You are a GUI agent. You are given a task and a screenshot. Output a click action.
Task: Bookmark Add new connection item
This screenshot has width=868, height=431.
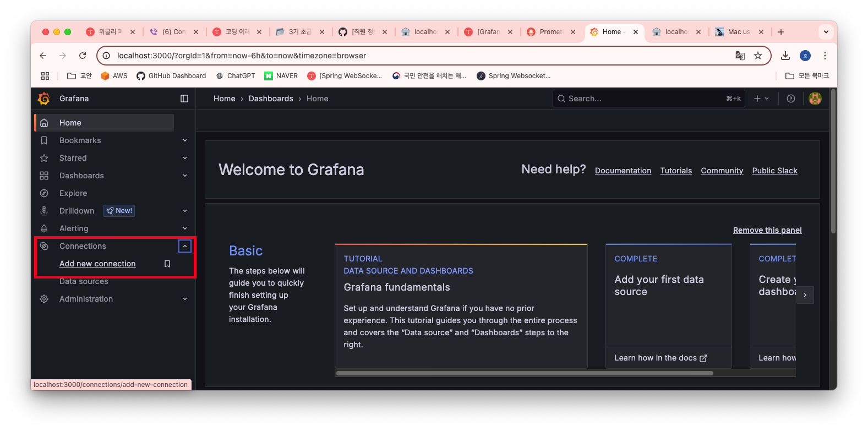coord(167,264)
